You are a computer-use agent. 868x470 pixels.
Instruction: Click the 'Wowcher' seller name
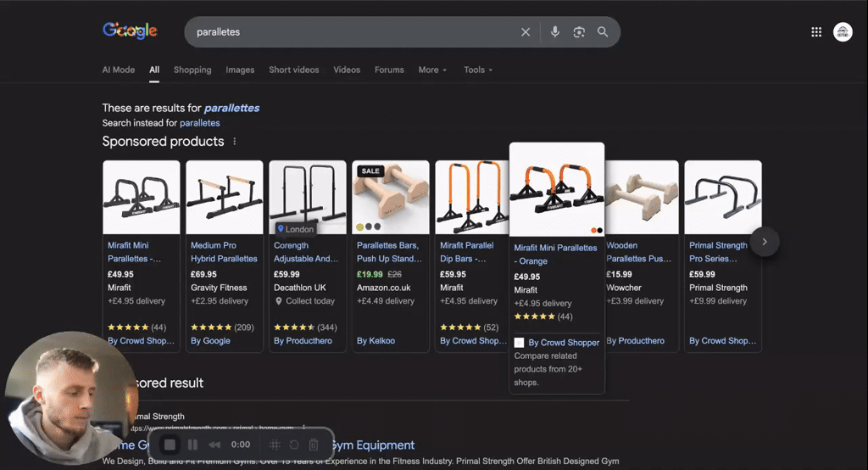(x=624, y=288)
